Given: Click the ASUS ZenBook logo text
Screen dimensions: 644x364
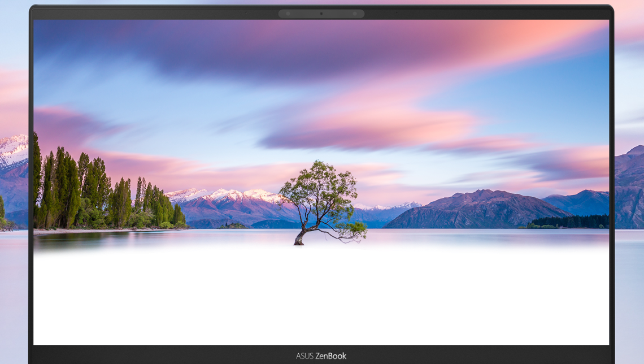Looking at the screenshot, I should 321,356.
